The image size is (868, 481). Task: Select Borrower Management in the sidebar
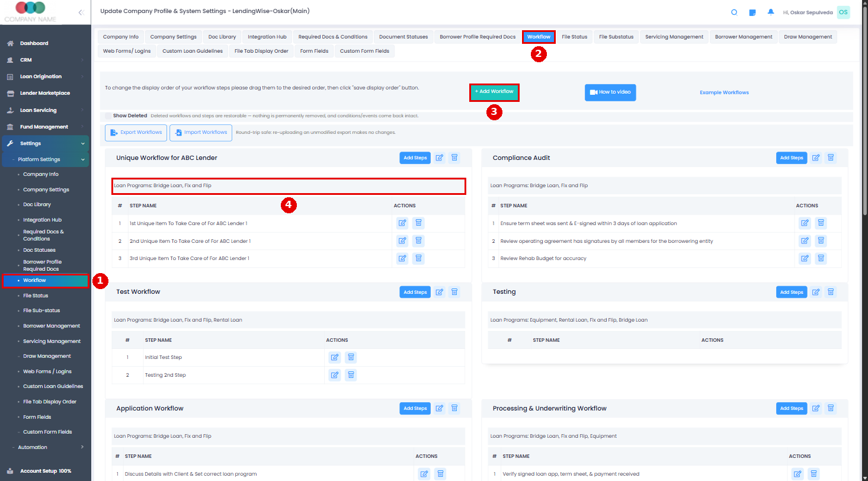(52, 326)
